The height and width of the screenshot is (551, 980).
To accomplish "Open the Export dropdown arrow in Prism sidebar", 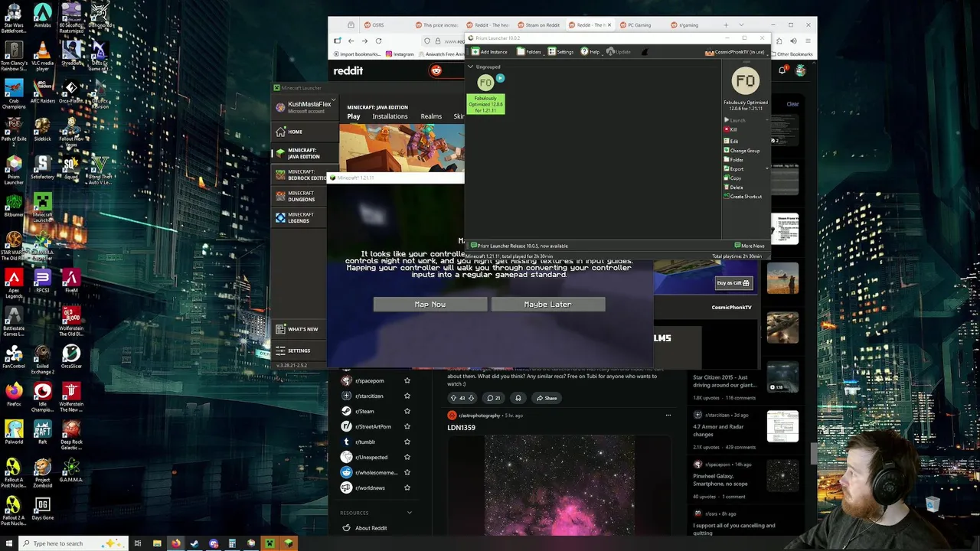I will pos(767,168).
